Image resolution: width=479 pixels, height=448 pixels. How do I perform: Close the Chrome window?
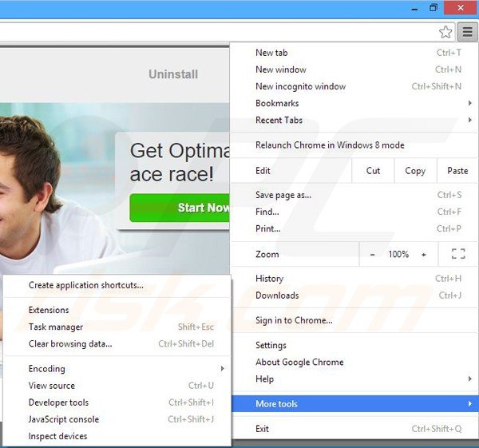click(461, 8)
